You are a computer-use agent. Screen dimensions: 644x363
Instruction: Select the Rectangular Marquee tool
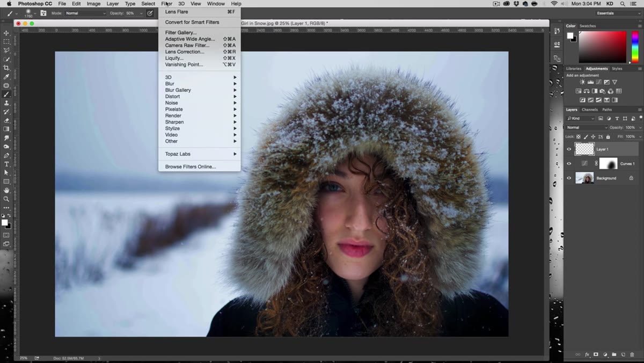coord(6,41)
